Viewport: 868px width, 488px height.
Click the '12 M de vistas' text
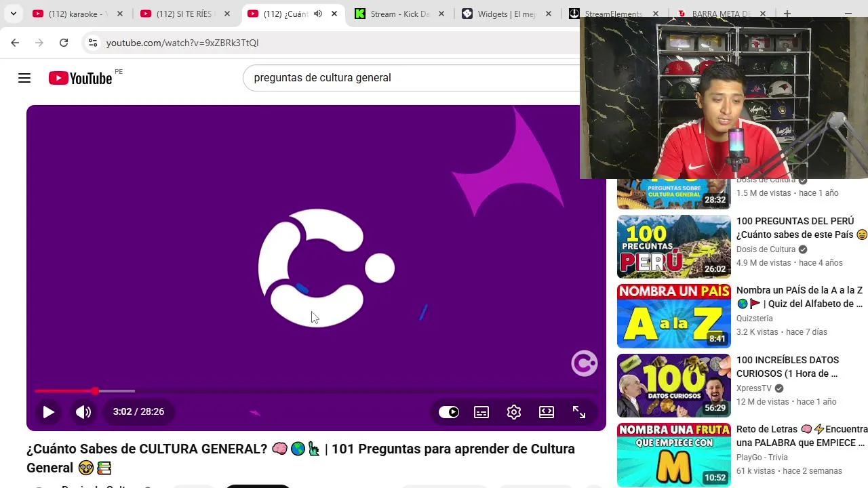[x=763, y=402]
